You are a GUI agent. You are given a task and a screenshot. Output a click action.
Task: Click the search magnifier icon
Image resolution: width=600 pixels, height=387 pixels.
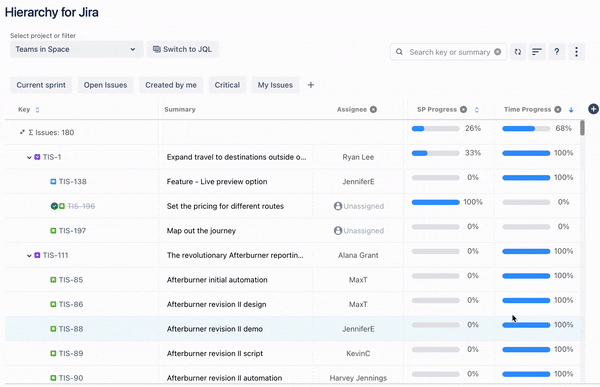tap(399, 52)
